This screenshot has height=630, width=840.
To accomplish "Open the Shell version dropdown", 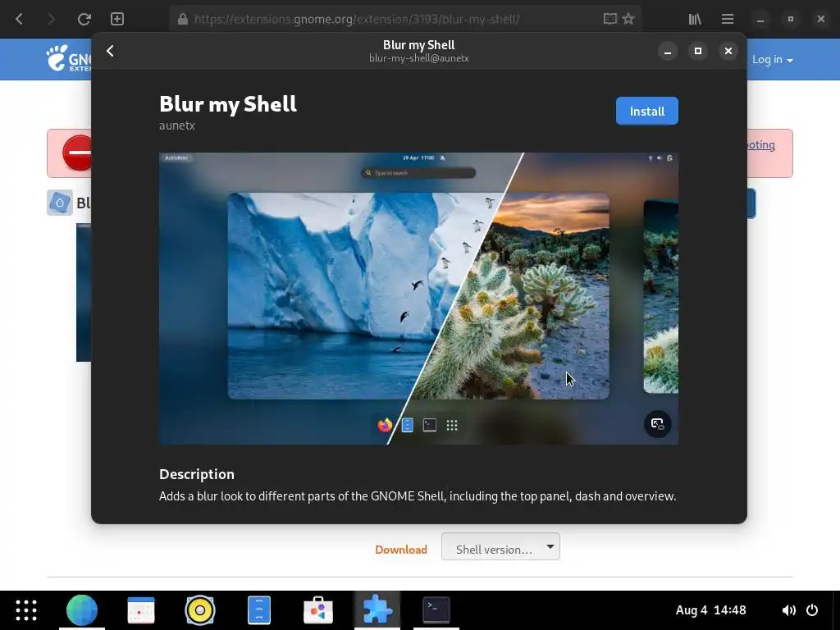I will coord(500,546).
